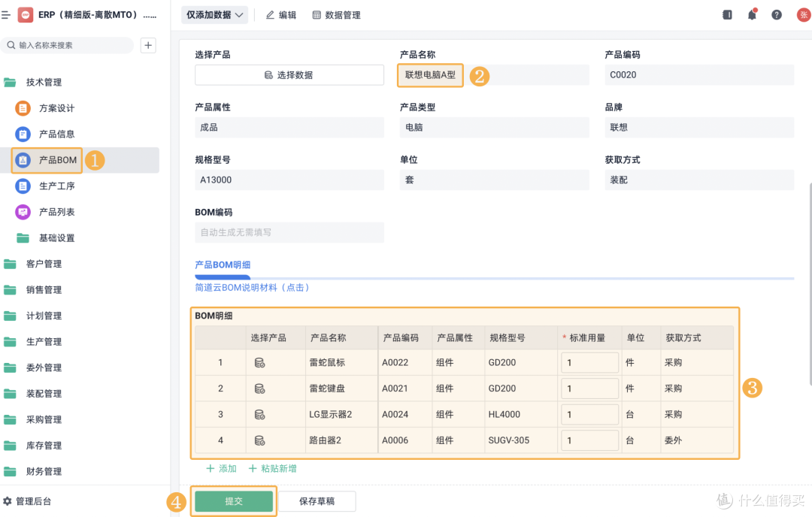Click the 产品名称 field 联想电脑A型
Screen dimensions: 812x517
[493, 75]
